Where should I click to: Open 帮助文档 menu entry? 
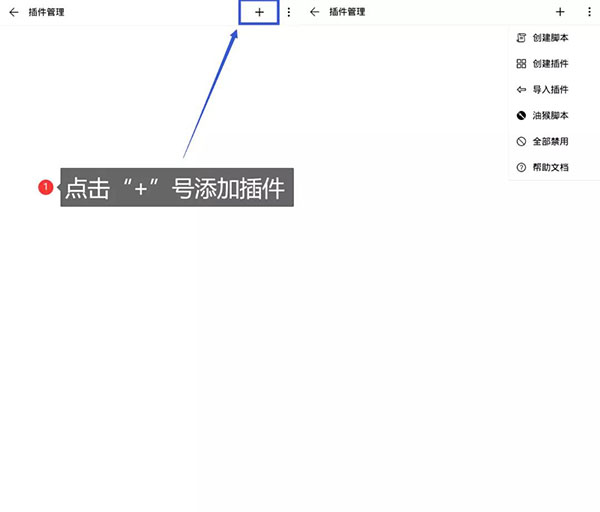[554, 167]
